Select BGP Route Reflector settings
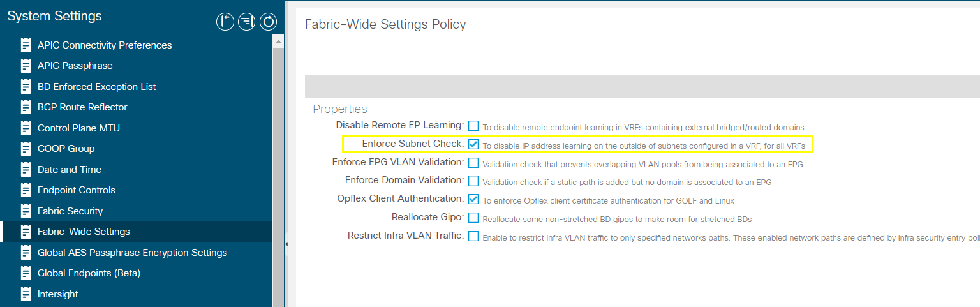The width and height of the screenshot is (980, 307). [82, 107]
